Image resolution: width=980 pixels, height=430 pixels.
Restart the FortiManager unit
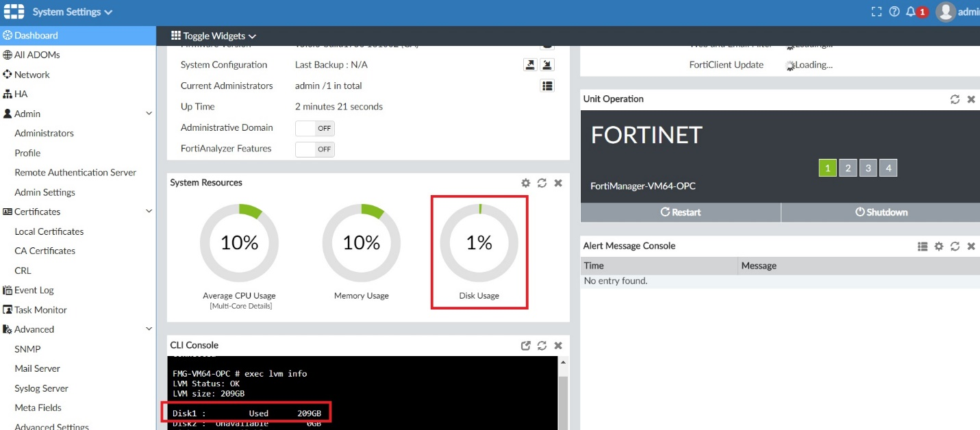[x=680, y=212]
